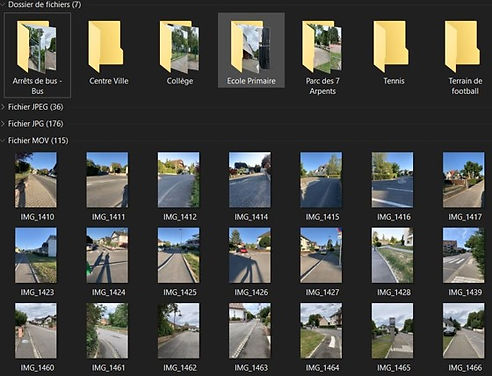
Task: Select the IMG_1414 video thumbnail
Action: [250, 180]
